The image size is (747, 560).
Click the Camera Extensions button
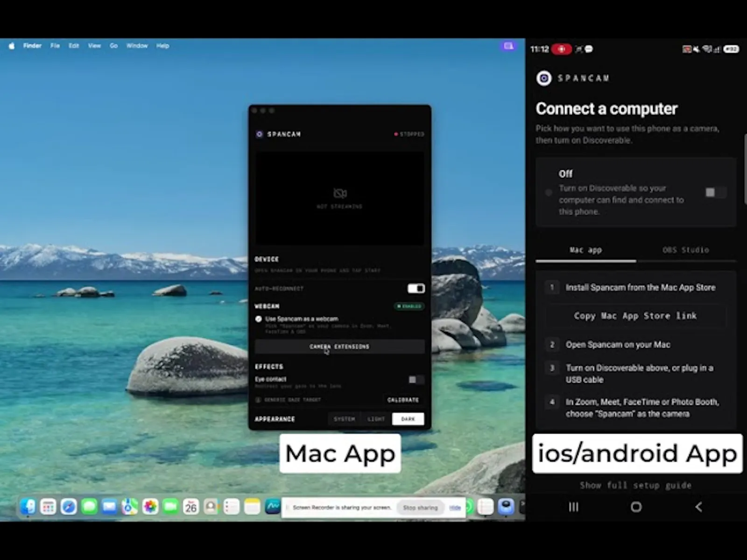339,347
